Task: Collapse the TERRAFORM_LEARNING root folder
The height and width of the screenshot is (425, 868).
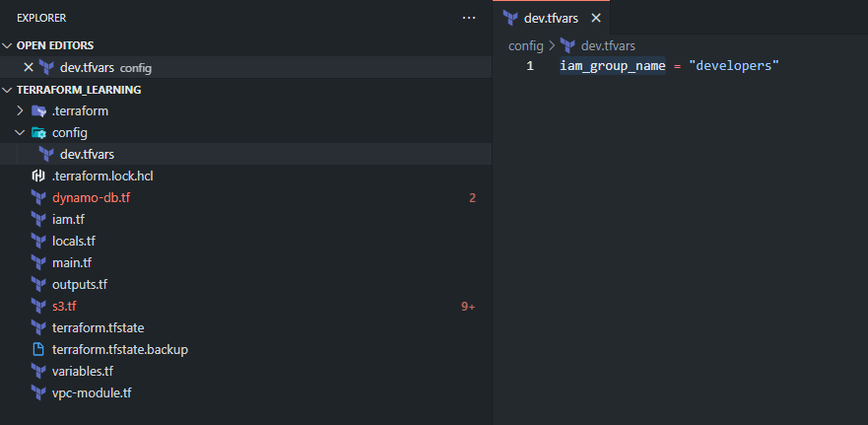Action: pos(7,90)
